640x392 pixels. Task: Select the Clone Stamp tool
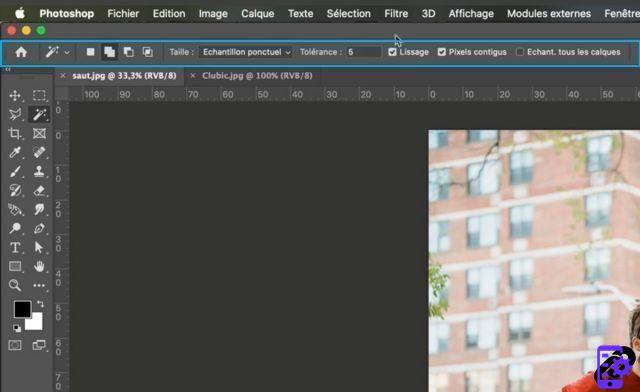point(39,172)
